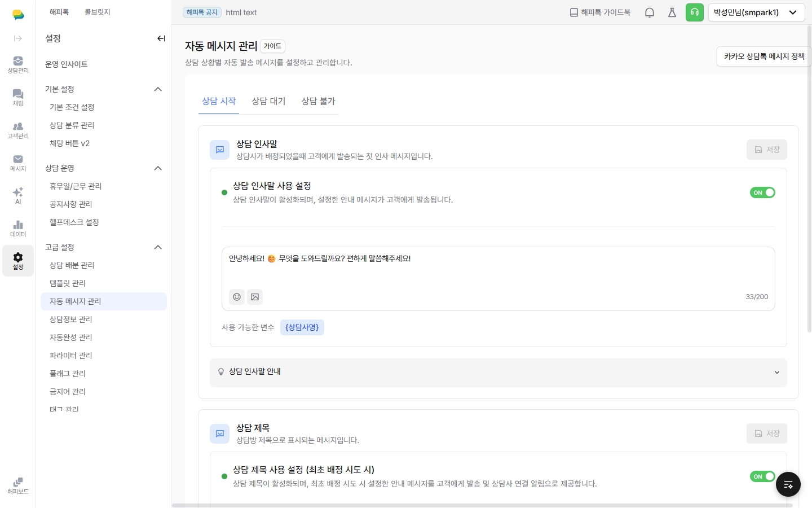Open the 해피톡 가이드북 book link
Image resolution: width=812 pixels, height=508 pixels.
(600, 12)
